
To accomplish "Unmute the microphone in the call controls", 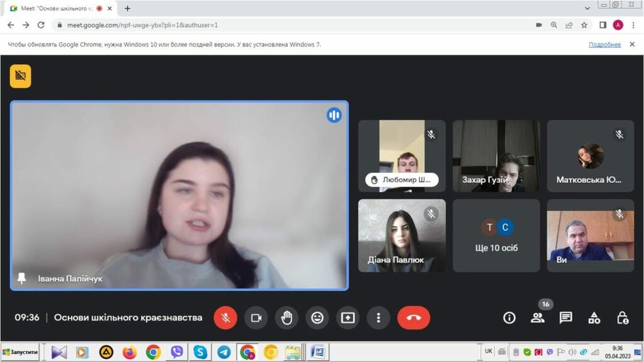I will coord(225,318).
